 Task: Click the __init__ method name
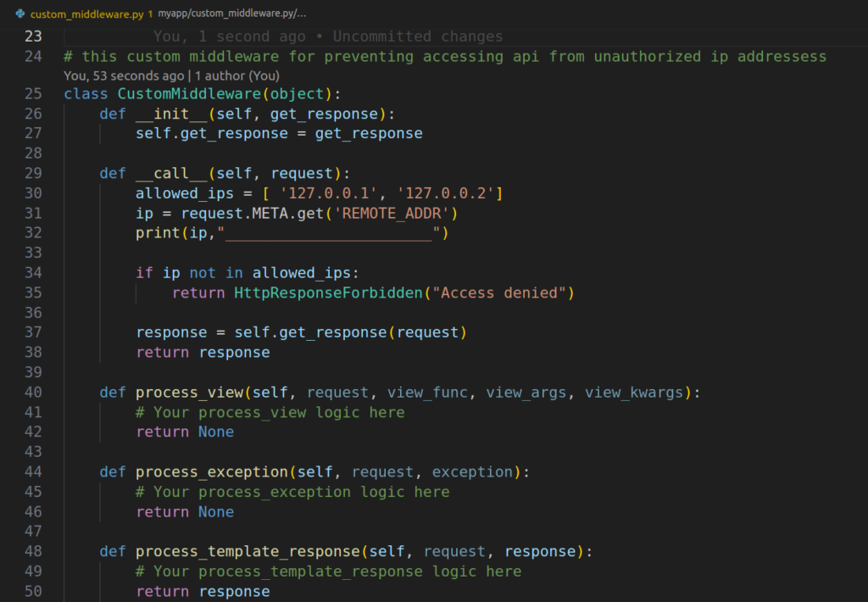point(171,114)
